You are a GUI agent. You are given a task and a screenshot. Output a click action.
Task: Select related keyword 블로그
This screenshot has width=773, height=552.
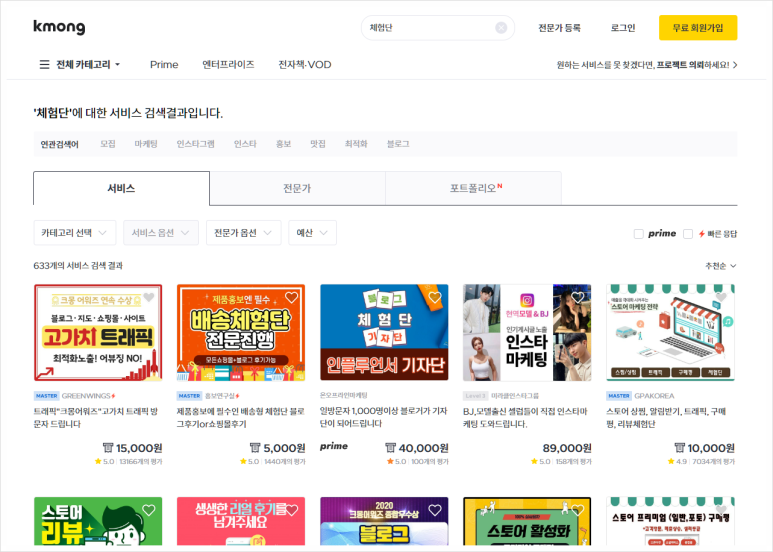click(398, 144)
